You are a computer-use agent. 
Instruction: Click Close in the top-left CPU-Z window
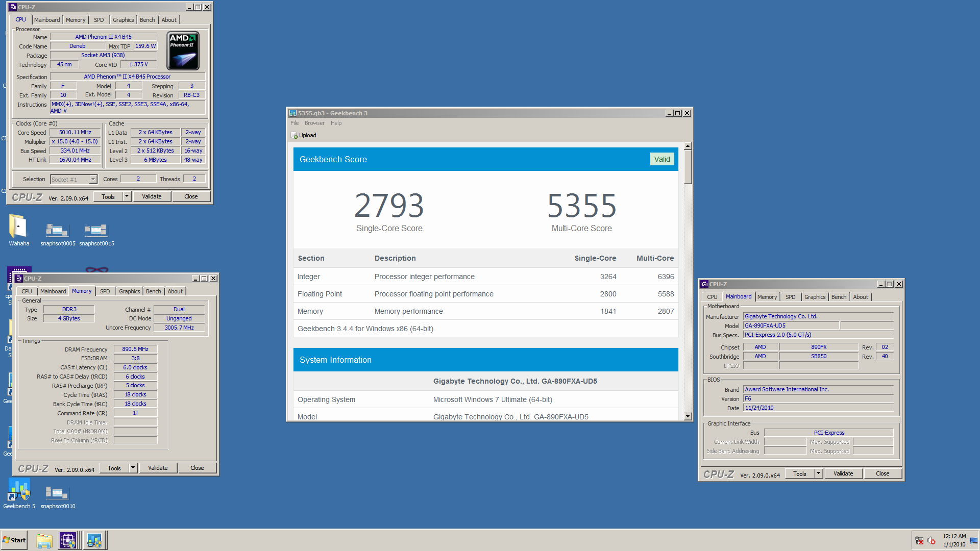[x=191, y=196]
